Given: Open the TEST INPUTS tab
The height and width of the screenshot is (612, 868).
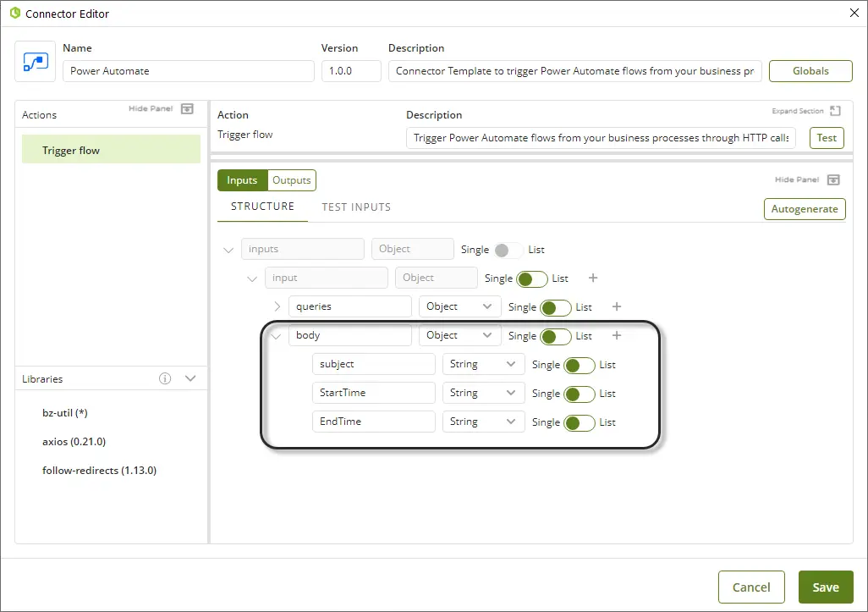Looking at the screenshot, I should point(356,207).
